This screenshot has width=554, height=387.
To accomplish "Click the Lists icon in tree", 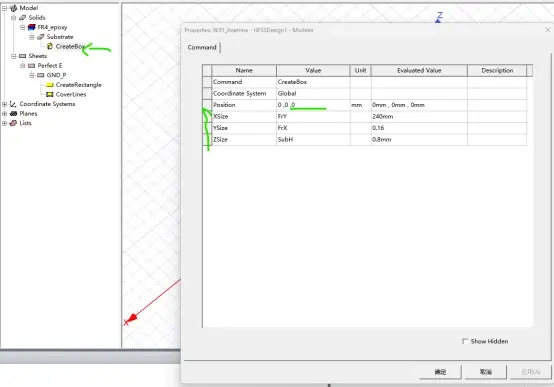I will pyautogui.click(x=13, y=123).
